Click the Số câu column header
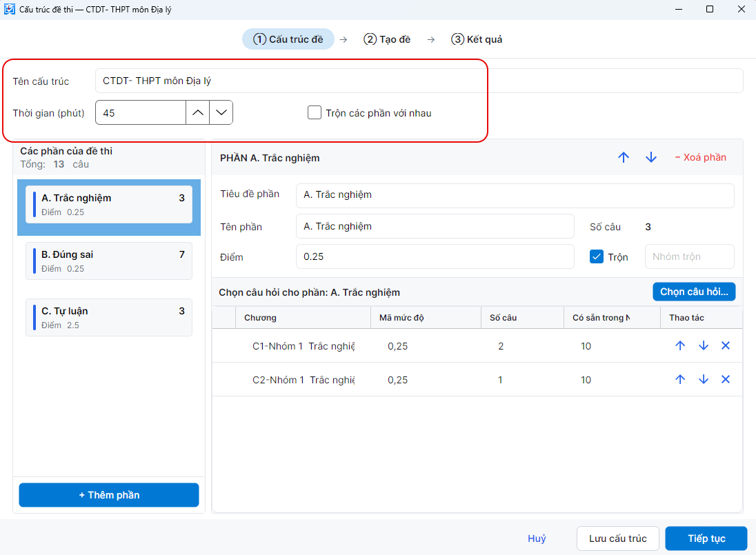Image resolution: width=756 pixels, height=555 pixels. click(x=523, y=317)
